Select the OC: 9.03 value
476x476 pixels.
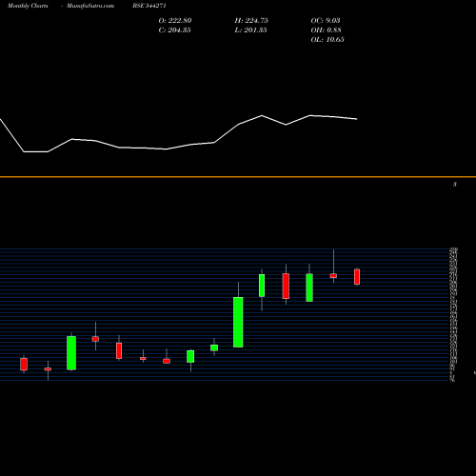(326, 20)
